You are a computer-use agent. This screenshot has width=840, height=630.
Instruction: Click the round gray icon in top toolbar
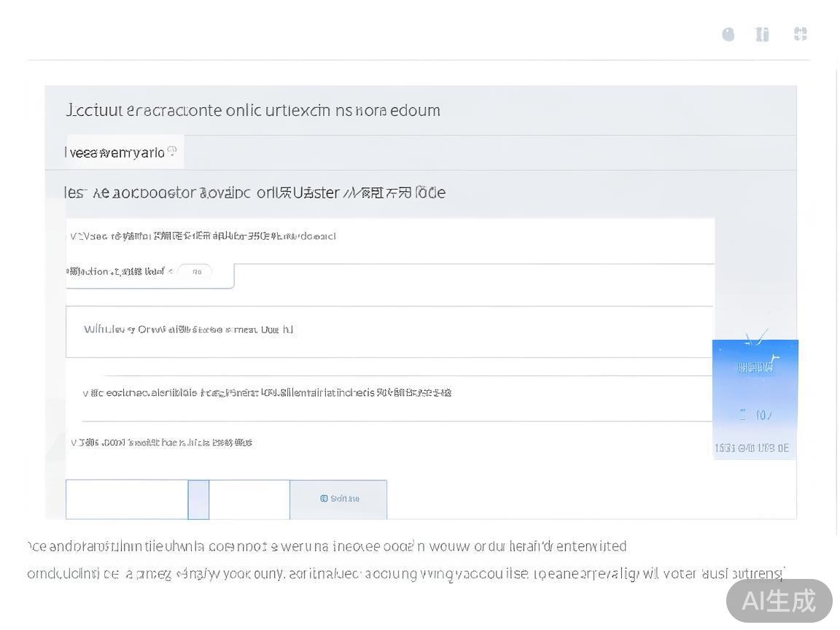pyautogui.click(x=728, y=34)
